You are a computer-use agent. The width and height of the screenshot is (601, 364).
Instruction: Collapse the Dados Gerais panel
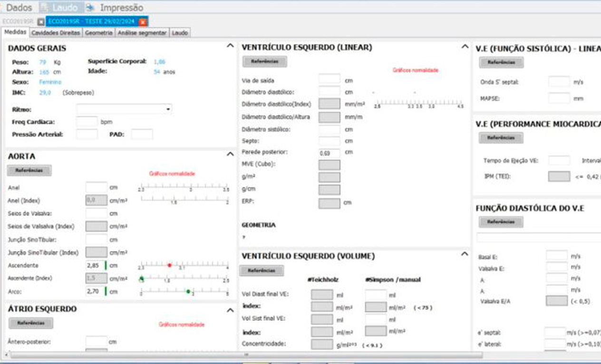coord(230,46)
